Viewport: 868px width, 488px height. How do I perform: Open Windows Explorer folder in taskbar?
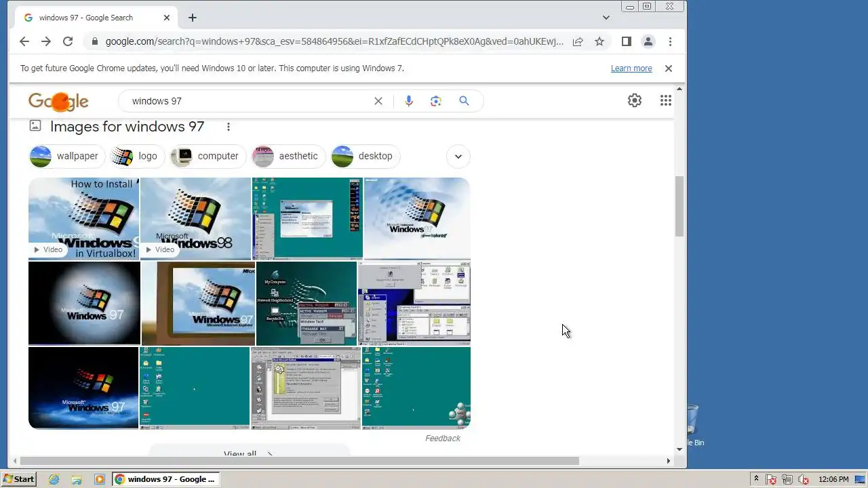pos(77,479)
